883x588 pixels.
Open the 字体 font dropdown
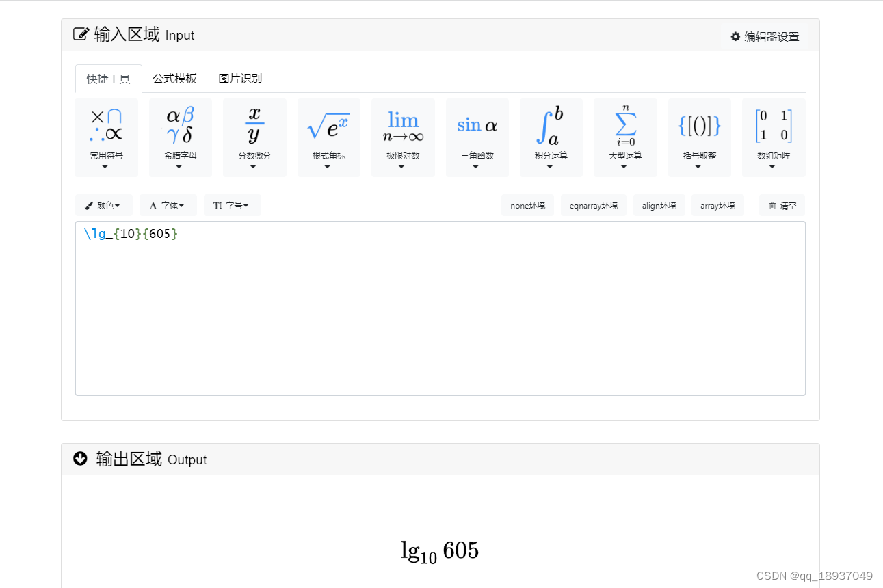click(168, 205)
